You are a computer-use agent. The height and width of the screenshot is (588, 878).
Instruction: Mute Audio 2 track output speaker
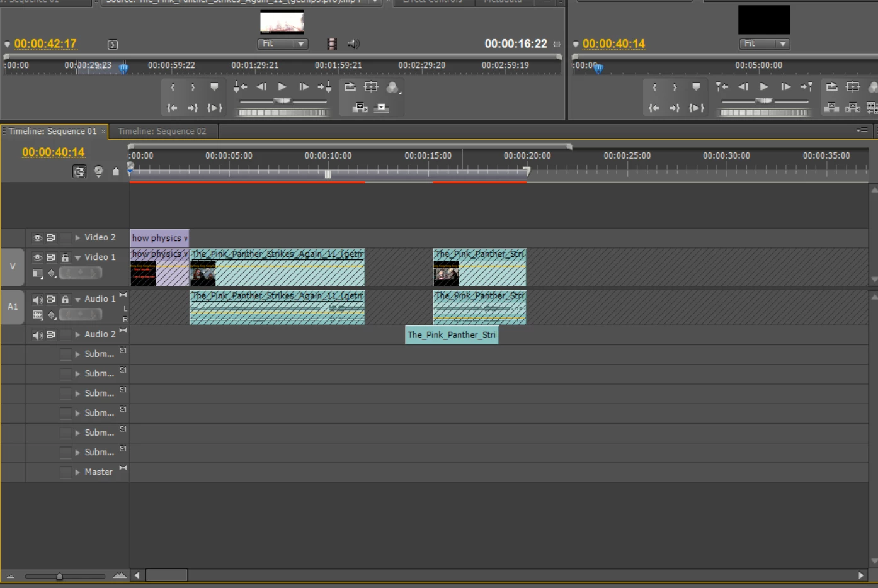coord(37,335)
